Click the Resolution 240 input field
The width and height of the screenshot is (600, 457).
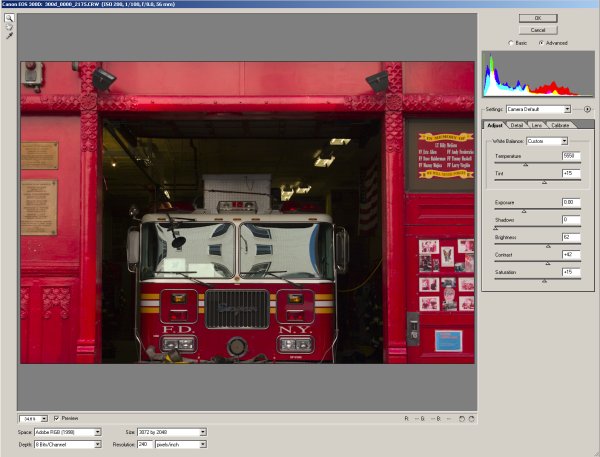click(145, 444)
